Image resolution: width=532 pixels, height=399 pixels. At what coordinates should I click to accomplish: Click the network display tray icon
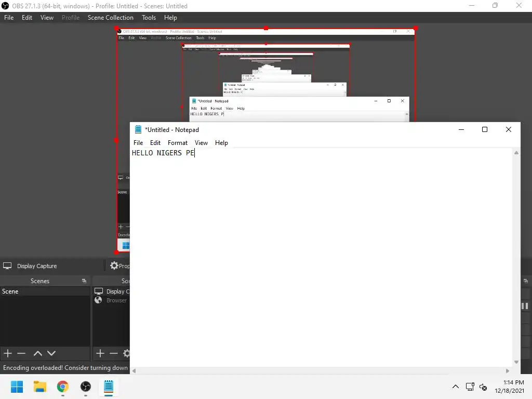click(470, 387)
